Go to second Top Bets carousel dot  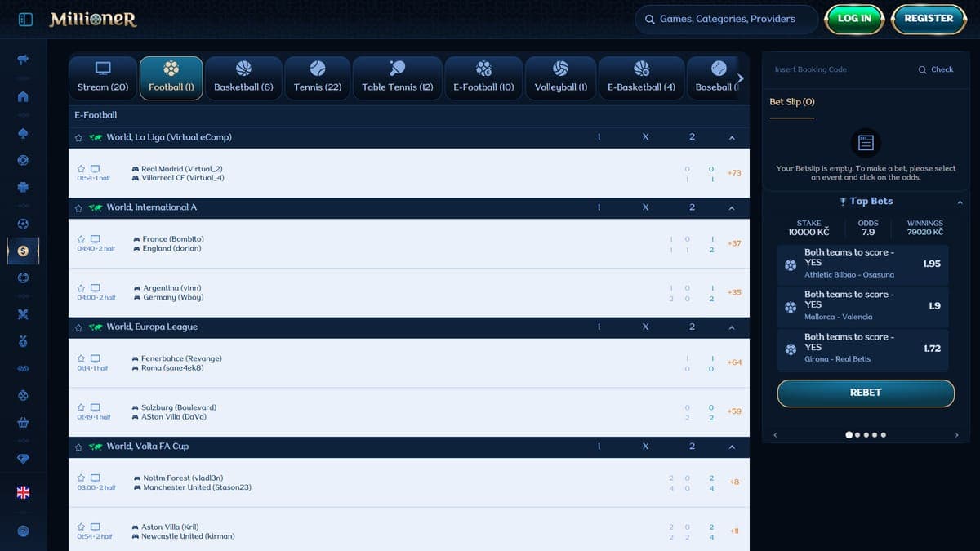[857, 435]
